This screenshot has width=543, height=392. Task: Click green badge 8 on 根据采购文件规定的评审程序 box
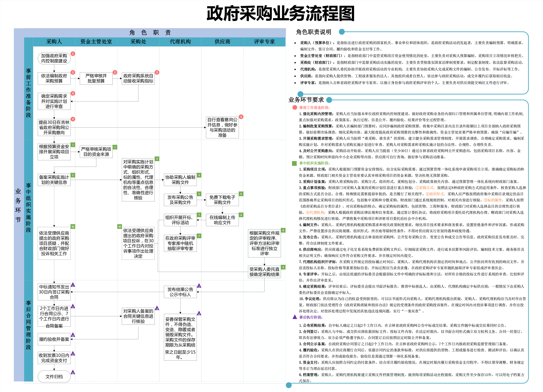(x=283, y=230)
